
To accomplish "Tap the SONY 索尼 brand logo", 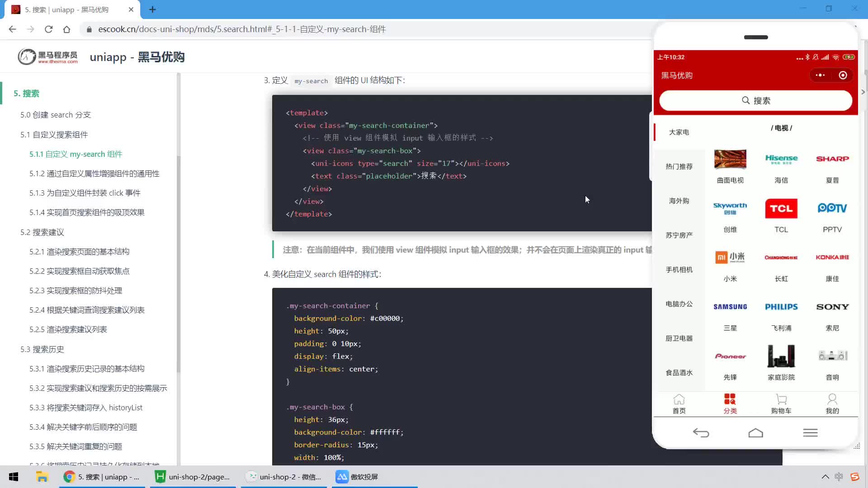I will (832, 307).
